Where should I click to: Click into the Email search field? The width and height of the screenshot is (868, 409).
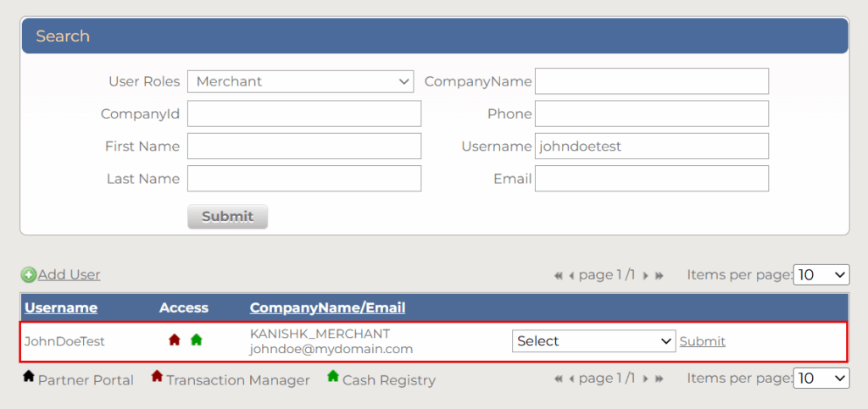651,179
